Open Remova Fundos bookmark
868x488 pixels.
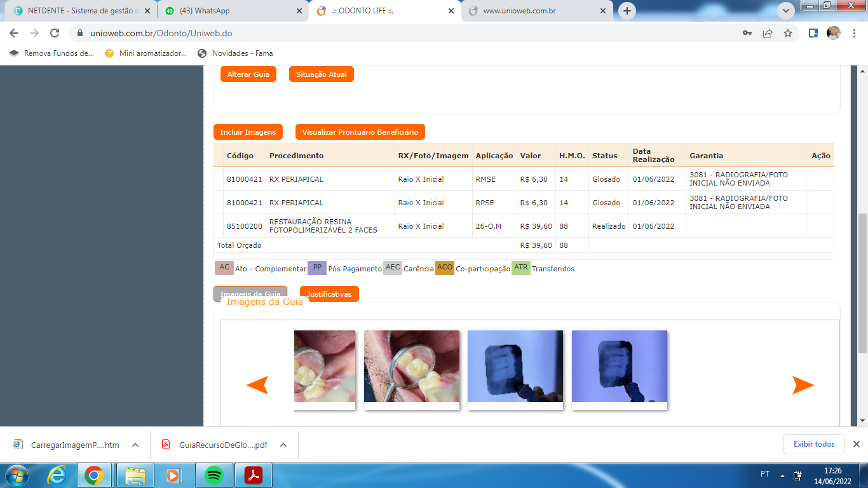pos(51,53)
